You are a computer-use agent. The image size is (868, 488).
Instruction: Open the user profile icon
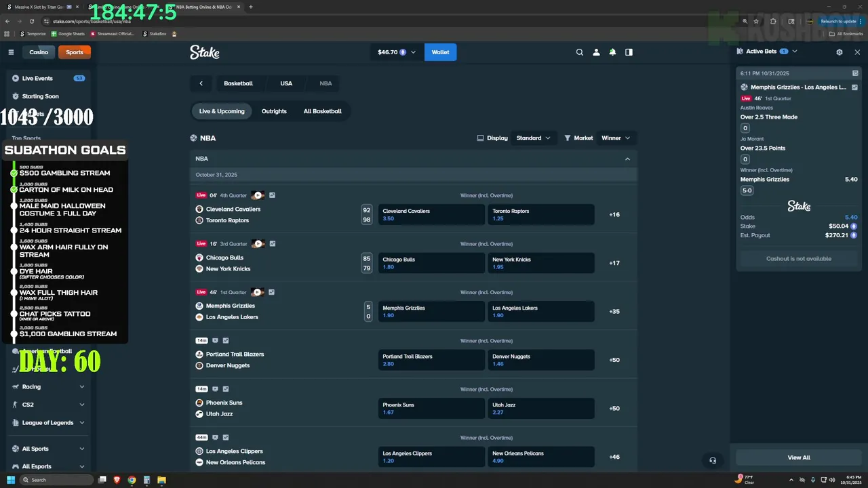click(x=596, y=52)
